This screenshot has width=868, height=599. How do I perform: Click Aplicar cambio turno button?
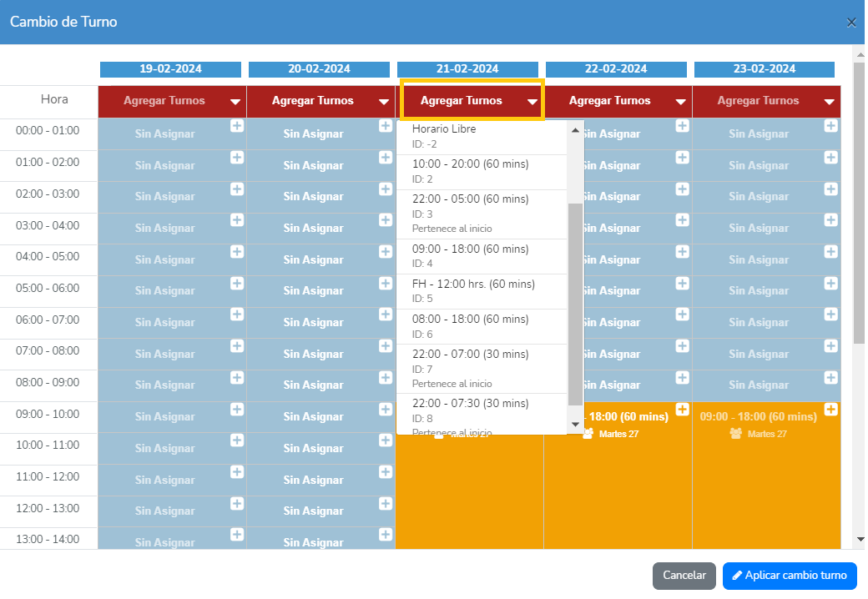click(x=790, y=576)
